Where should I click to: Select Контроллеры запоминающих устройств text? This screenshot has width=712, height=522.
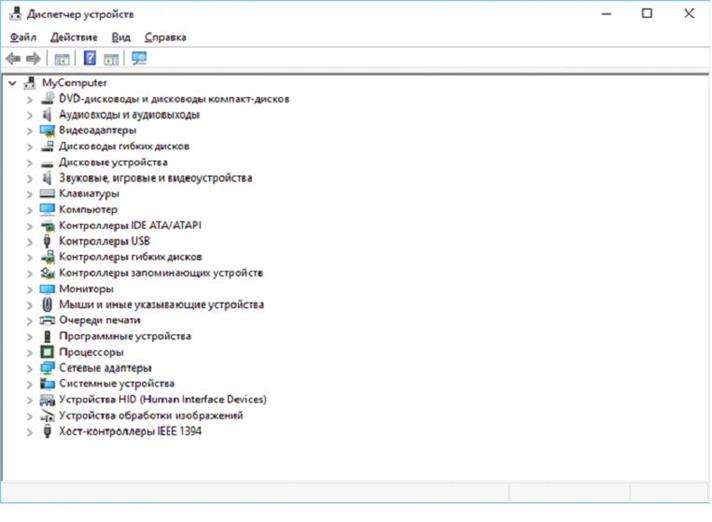coord(161,273)
